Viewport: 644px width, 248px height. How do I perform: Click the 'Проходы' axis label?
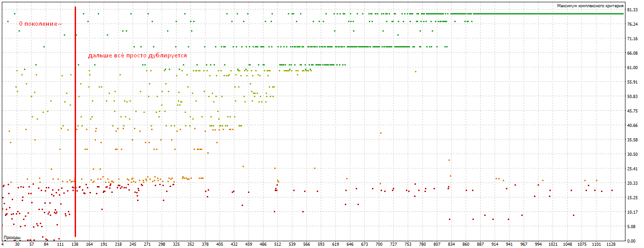[x=12, y=237]
